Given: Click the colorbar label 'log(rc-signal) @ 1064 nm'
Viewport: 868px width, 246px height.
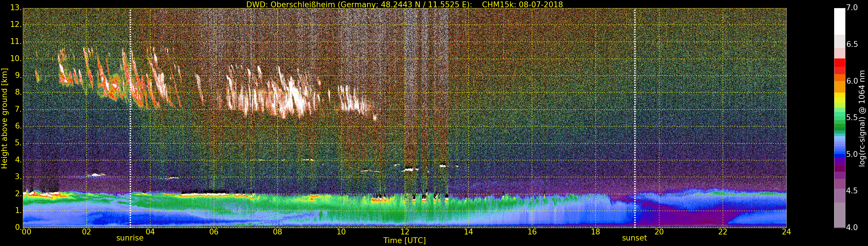Looking at the screenshot, I should (x=862, y=118).
